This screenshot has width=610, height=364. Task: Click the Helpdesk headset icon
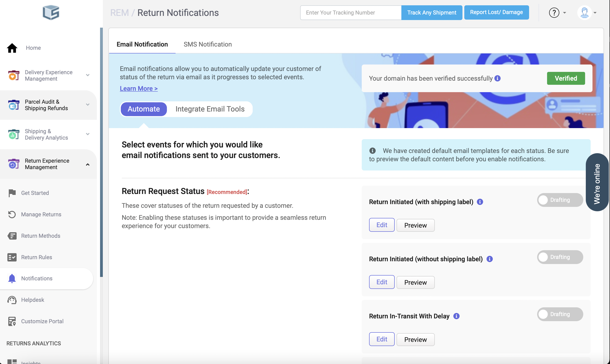(x=12, y=300)
